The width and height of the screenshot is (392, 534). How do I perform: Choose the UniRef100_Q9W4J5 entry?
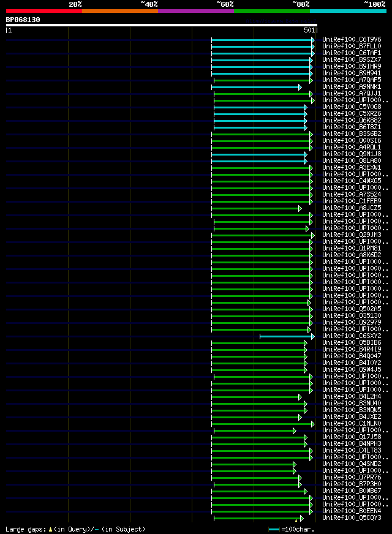click(x=352, y=369)
